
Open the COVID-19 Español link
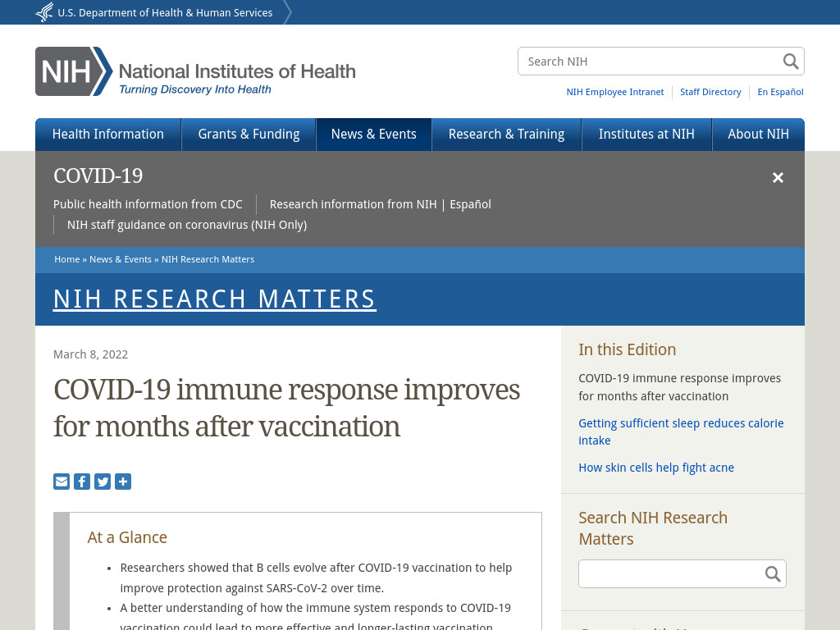coord(470,204)
